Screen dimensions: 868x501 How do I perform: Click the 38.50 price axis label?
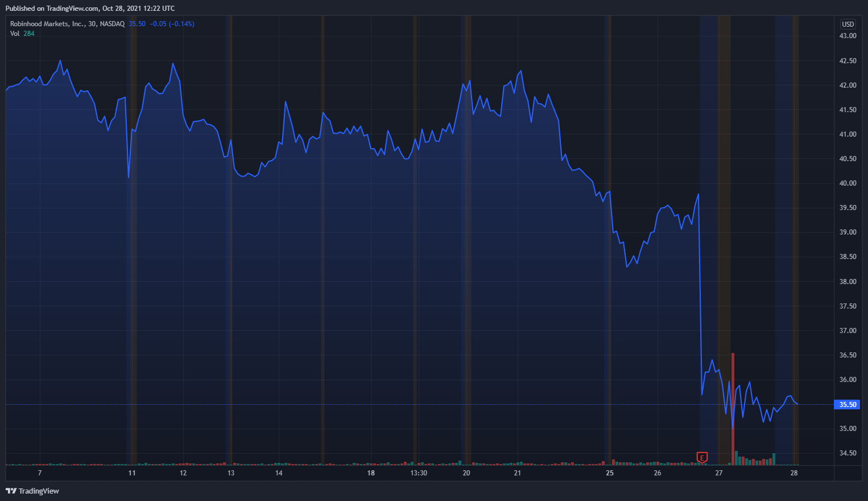click(848, 257)
